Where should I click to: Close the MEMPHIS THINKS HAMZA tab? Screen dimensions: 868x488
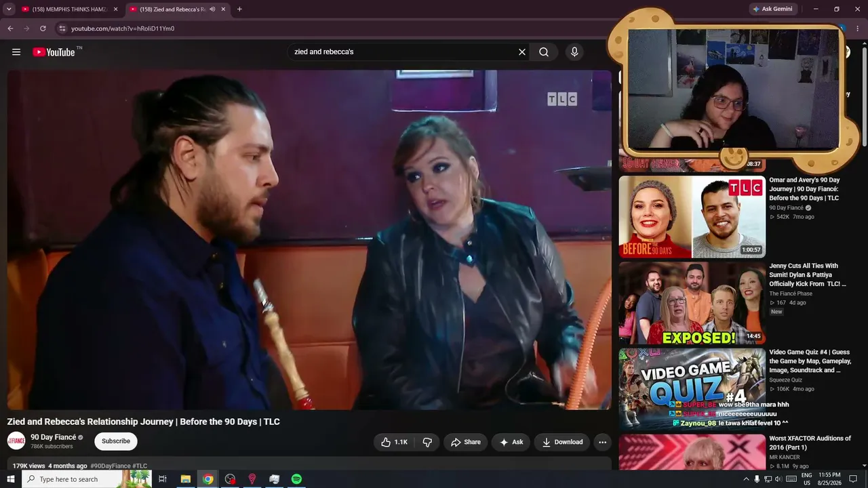point(115,9)
